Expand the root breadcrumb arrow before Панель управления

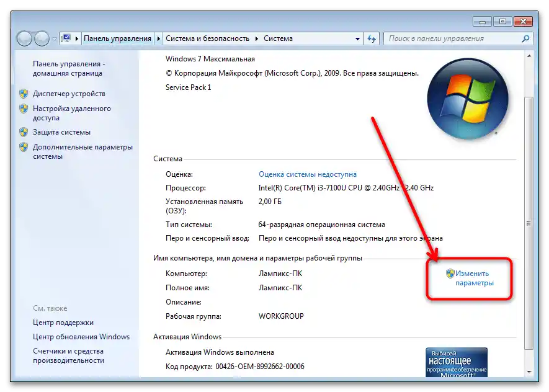pyautogui.click(x=77, y=38)
